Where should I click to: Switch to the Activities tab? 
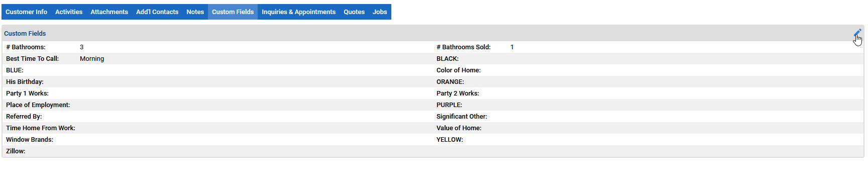click(x=69, y=12)
